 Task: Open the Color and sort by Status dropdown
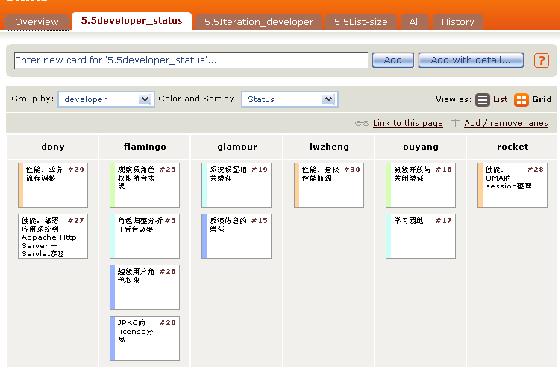coord(289,99)
